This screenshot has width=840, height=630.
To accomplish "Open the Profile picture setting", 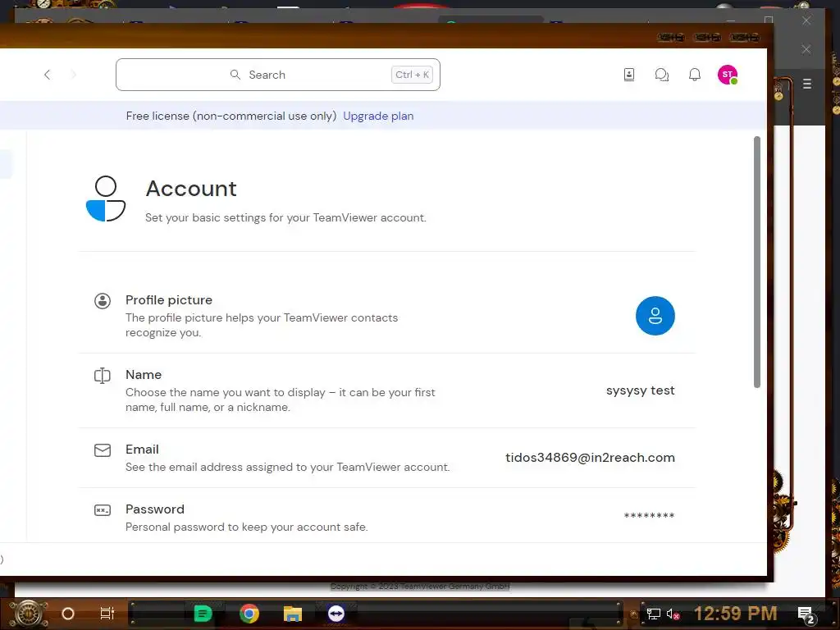I will point(387,316).
